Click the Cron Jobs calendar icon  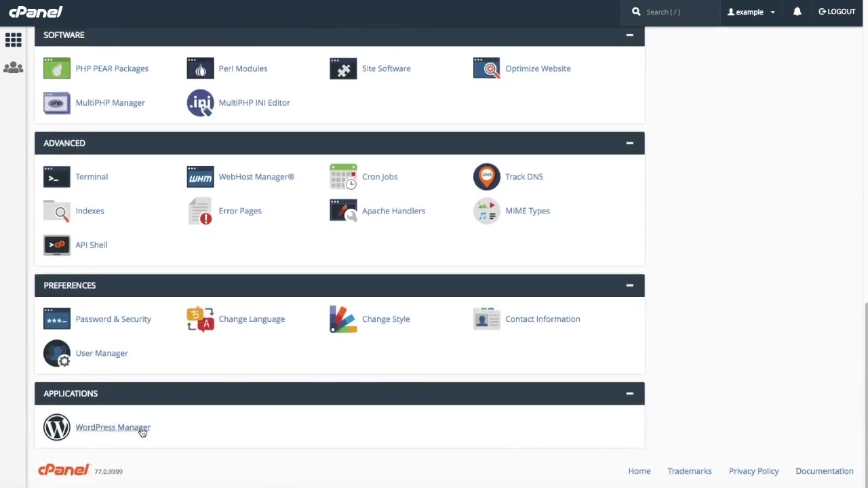(343, 177)
